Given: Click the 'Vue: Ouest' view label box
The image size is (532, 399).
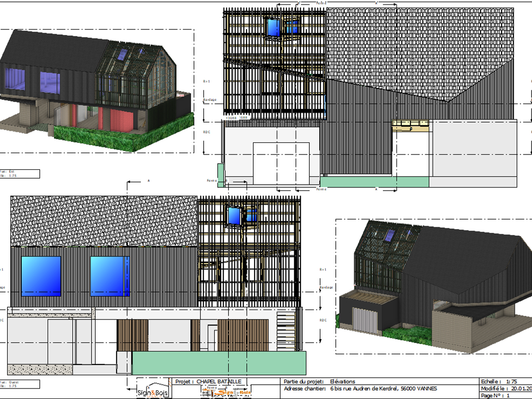Looking at the screenshot, I should (x=20, y=384).
